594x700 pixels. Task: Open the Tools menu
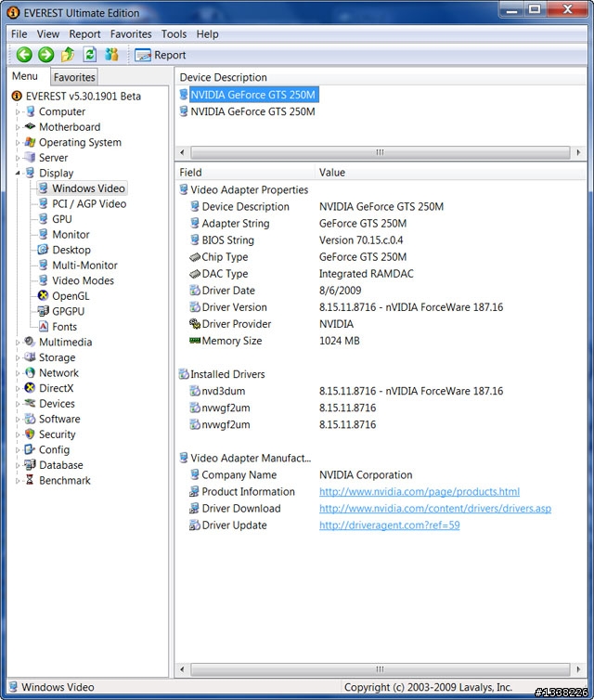174,34
